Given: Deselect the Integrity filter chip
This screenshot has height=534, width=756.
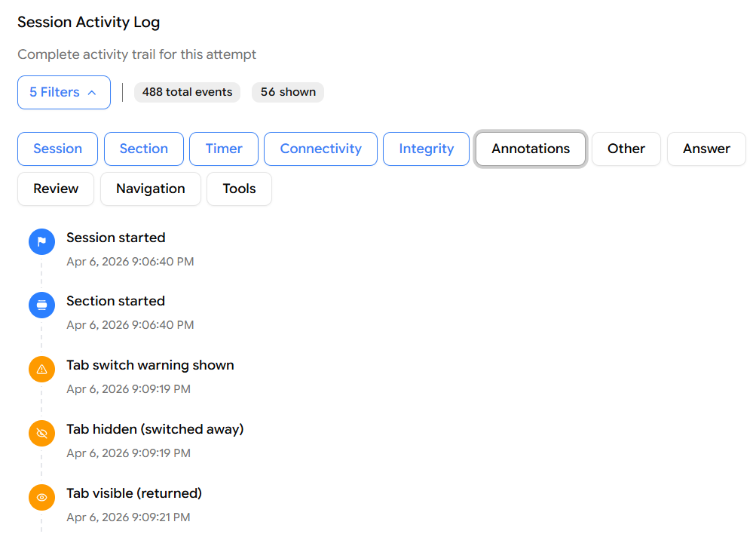Looking at the screenshot, I should (x=426, y=149).
